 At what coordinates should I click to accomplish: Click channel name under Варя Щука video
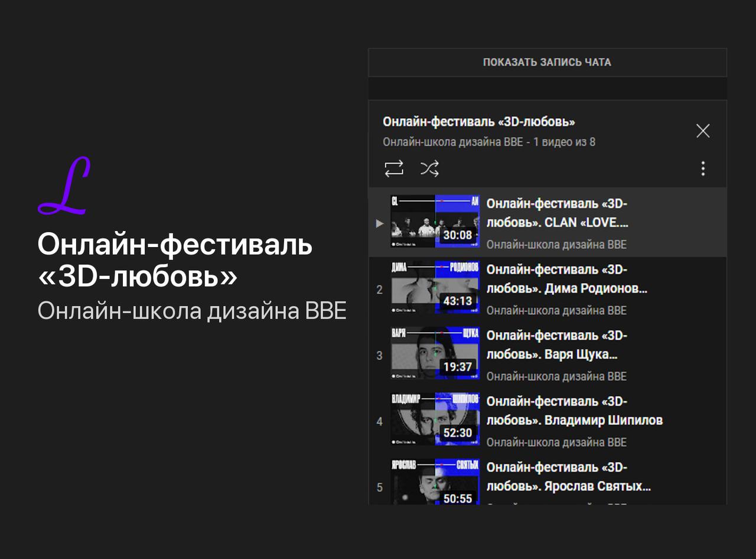pyautogui.click(x=556, y=376)
